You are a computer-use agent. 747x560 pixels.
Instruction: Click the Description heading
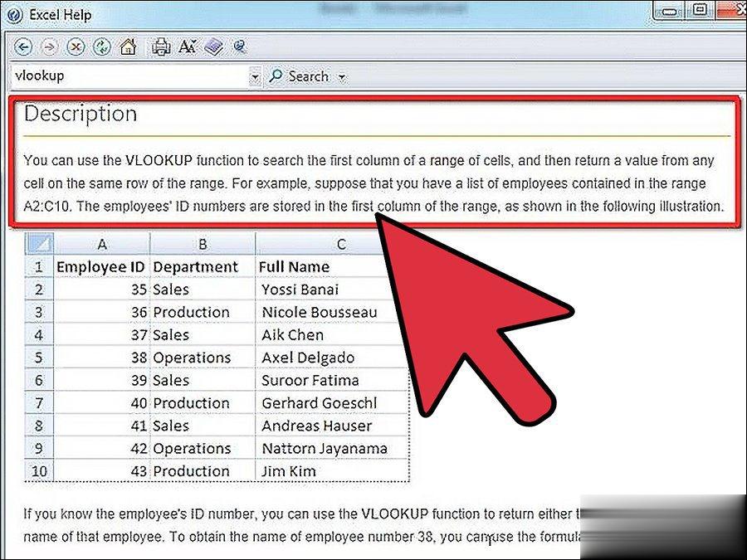pyautogui.click(x=81, y=114)
